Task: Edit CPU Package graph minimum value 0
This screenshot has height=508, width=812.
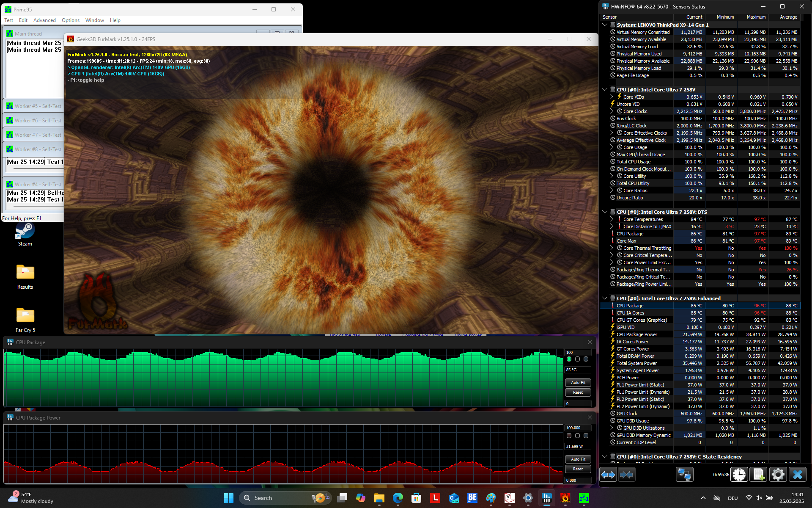Action: click(578, 404)
